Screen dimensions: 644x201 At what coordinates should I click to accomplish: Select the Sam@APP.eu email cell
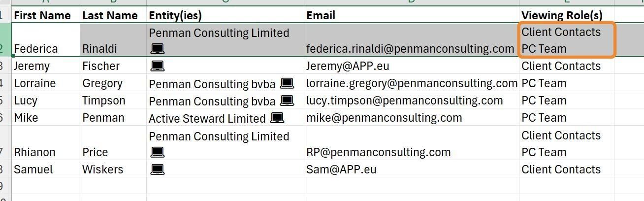click(341, 169)
